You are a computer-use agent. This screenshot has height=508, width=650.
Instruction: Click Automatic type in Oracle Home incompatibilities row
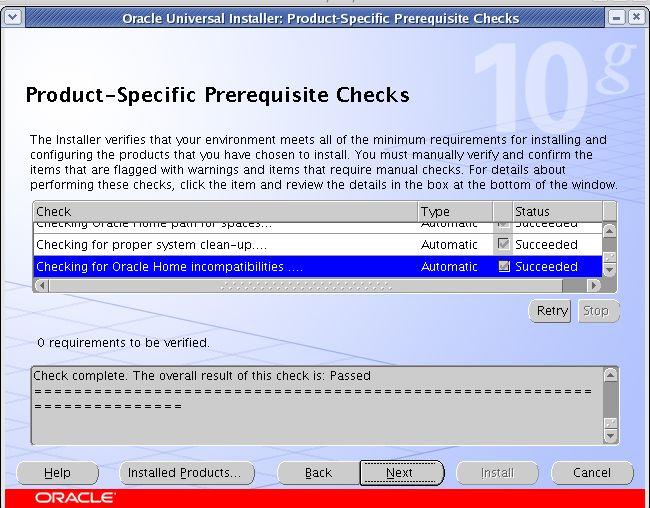449,266
